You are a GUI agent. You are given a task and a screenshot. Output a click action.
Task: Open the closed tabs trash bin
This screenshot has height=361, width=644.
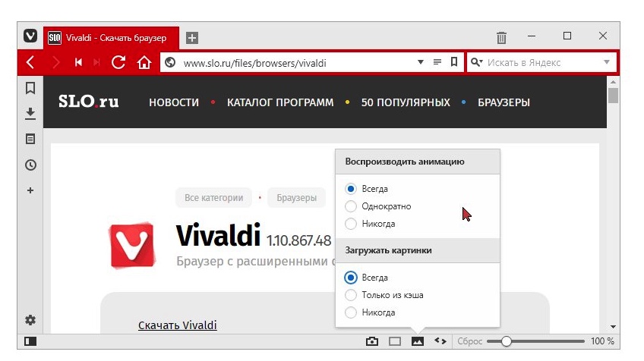(501, 38)
